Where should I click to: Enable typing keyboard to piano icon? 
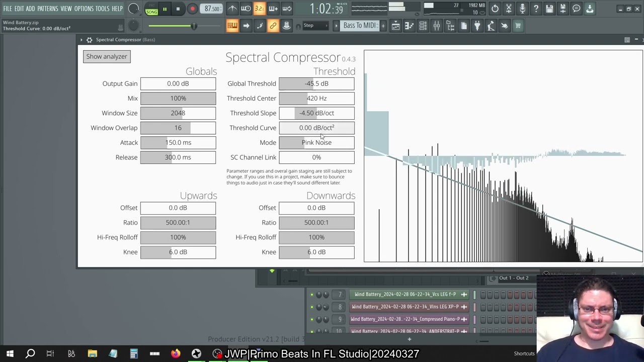click(x=232, y=26)
